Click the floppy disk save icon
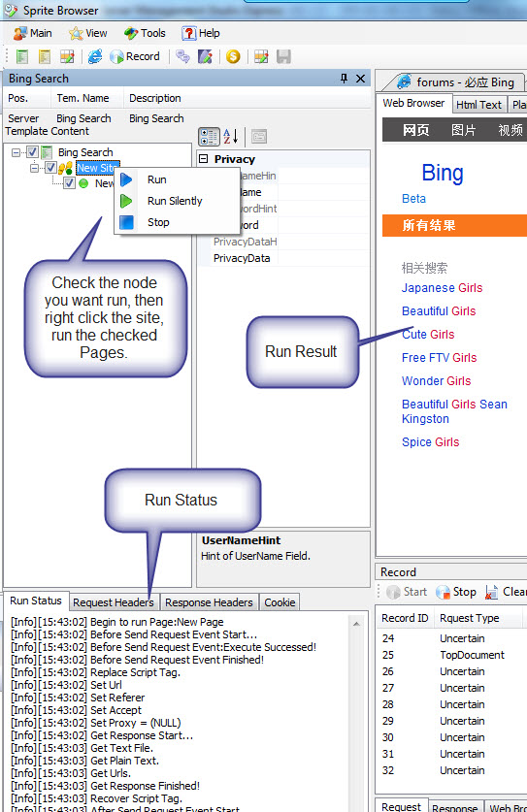This screenshot has width=527, height=812. pos(283,56)
